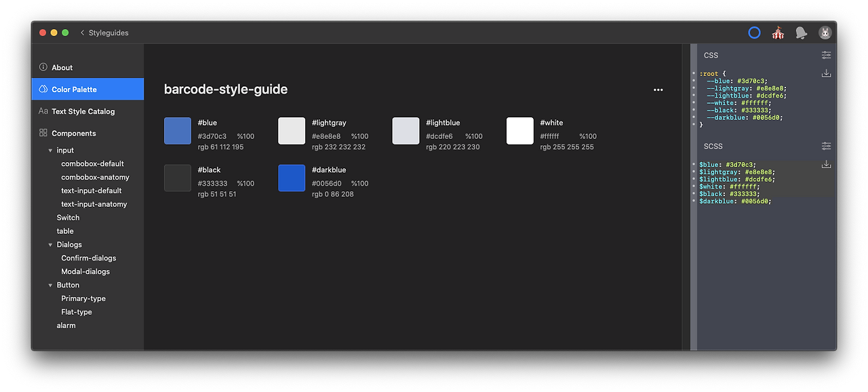Select the #darkblue color swatch
Image resolution: width=868 pixels, height=392 pixels.
point(292,178)
